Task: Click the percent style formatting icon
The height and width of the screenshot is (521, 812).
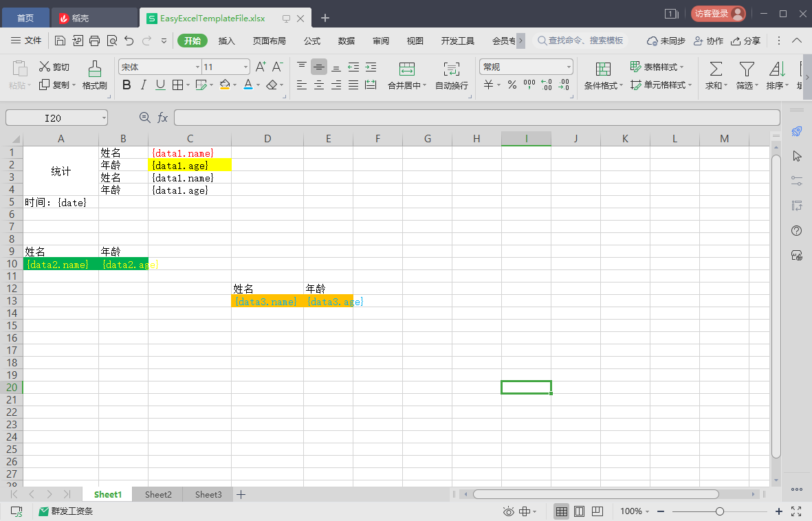Action: click(x=512, y=84)
